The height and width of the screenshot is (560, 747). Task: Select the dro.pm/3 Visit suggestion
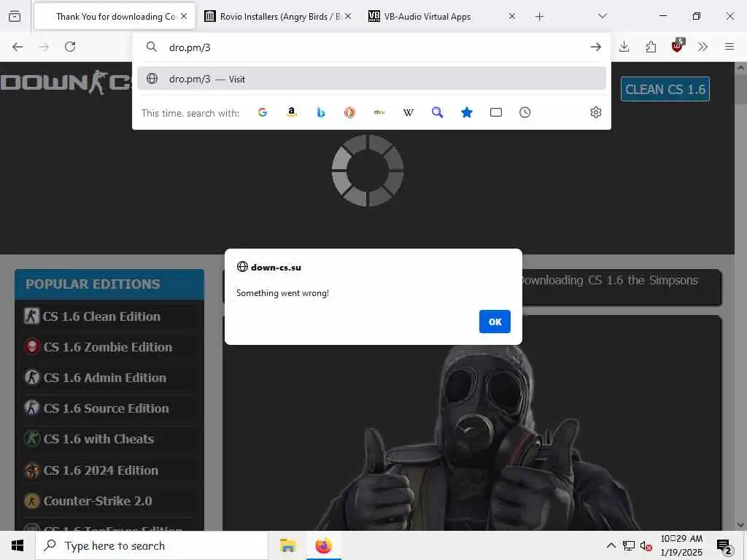371,79
